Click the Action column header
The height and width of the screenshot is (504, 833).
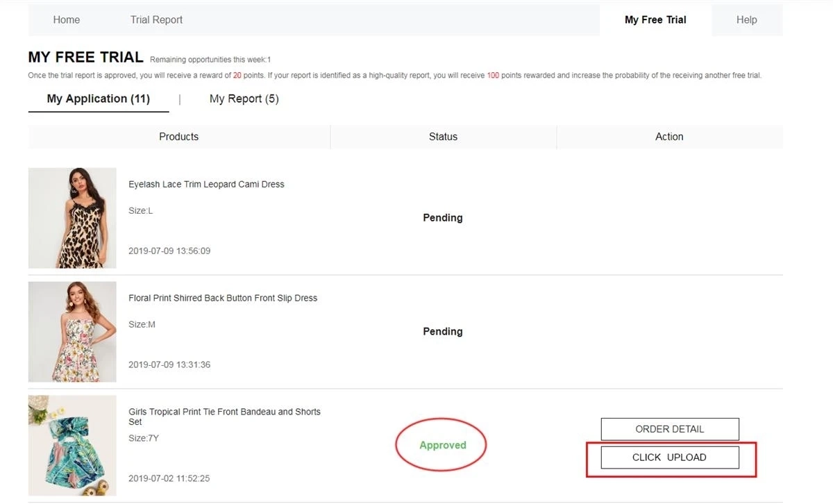click(x=668, y=136)
